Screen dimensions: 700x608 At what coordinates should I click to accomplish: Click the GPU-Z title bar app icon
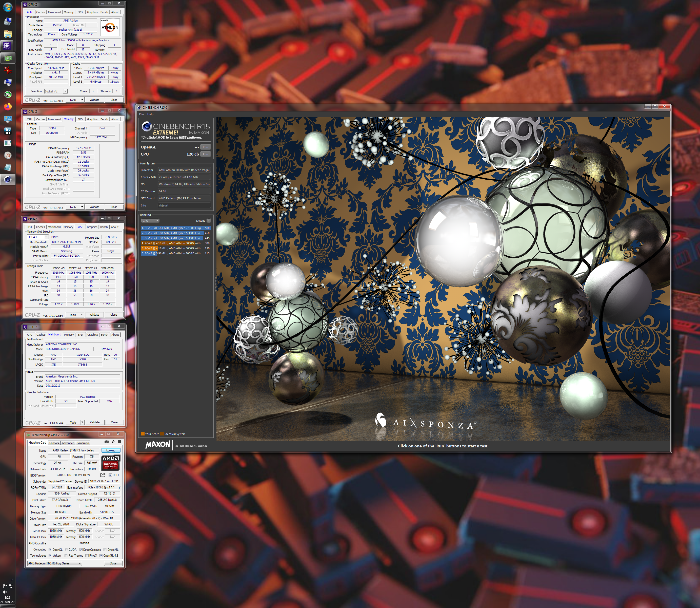pos(28,435)
